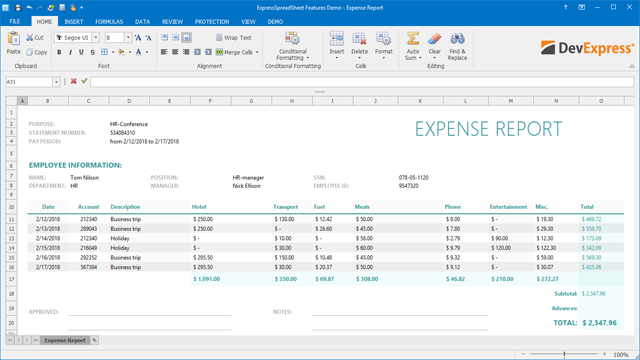The image size is (640, 360).
Task: Click the touch mode hand icon
Action: pos(73,7)
